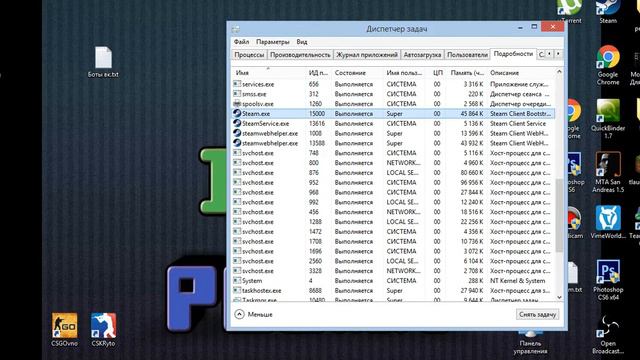Click taskhostex.exe process icon

coord(237,291)
